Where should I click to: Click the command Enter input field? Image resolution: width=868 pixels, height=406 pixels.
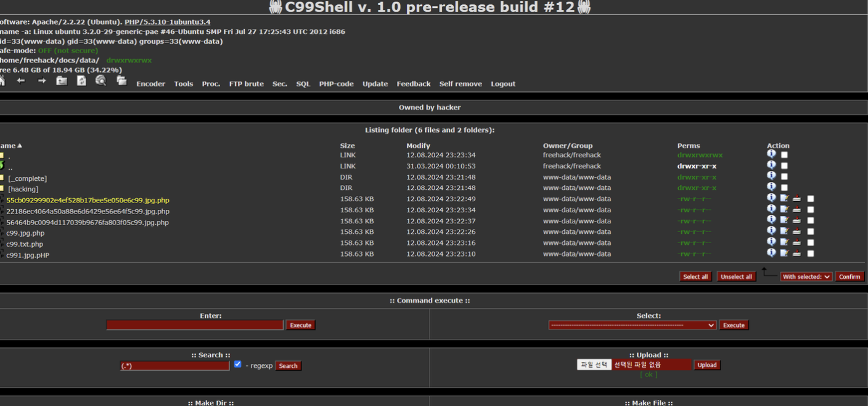coord(195,325)
